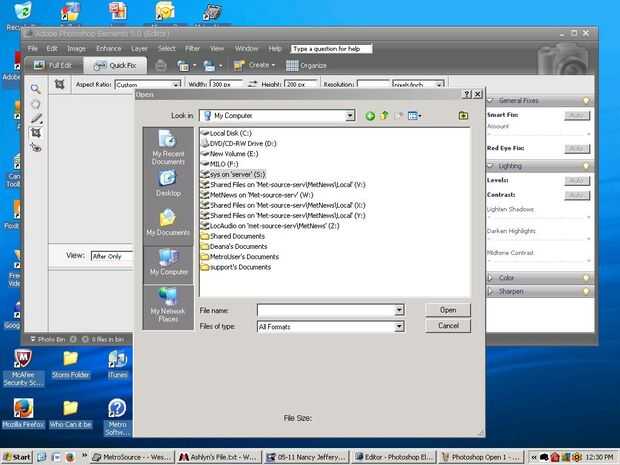Click Go To Last Folder green back button
The height and width of the screenshot is (465, 620).
coord(370,116)
